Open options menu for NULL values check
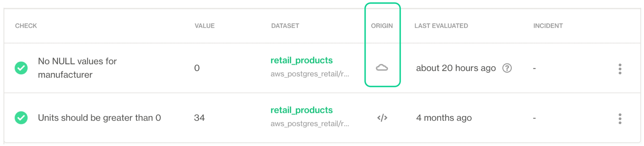This screenshot has width=644, height=146. [620, 69]
